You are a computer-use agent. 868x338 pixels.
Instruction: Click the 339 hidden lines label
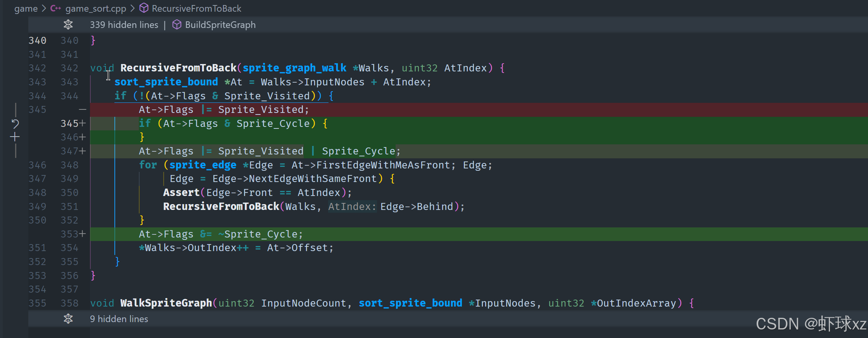point(124,25)
